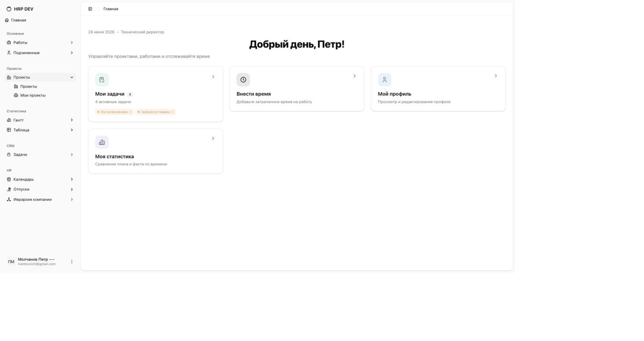Click the Требуются правки status badge
Screen dimensions: 644x341
pyautogui.click(x=155, y=112)
